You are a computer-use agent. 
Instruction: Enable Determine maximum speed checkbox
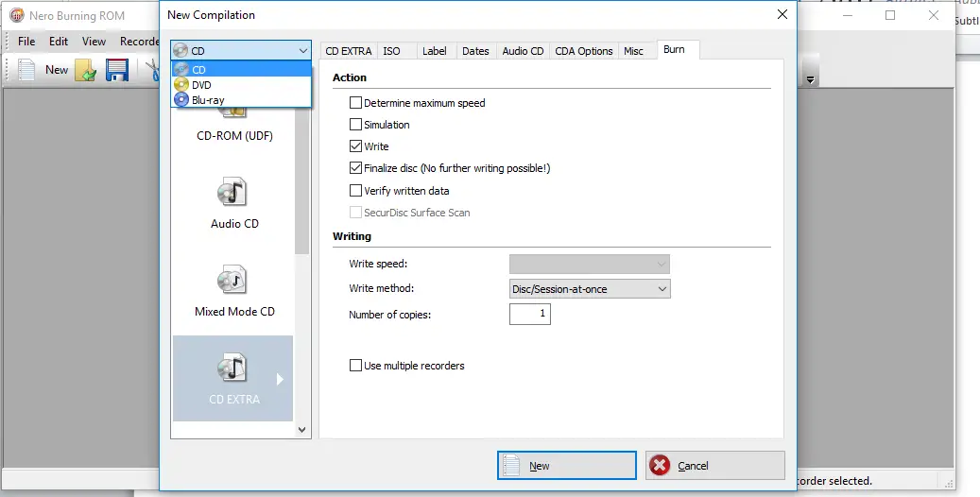[x=355, y=103]
